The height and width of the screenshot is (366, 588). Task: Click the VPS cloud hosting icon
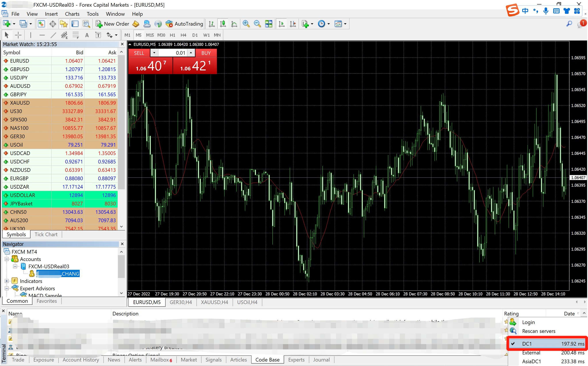147,24
